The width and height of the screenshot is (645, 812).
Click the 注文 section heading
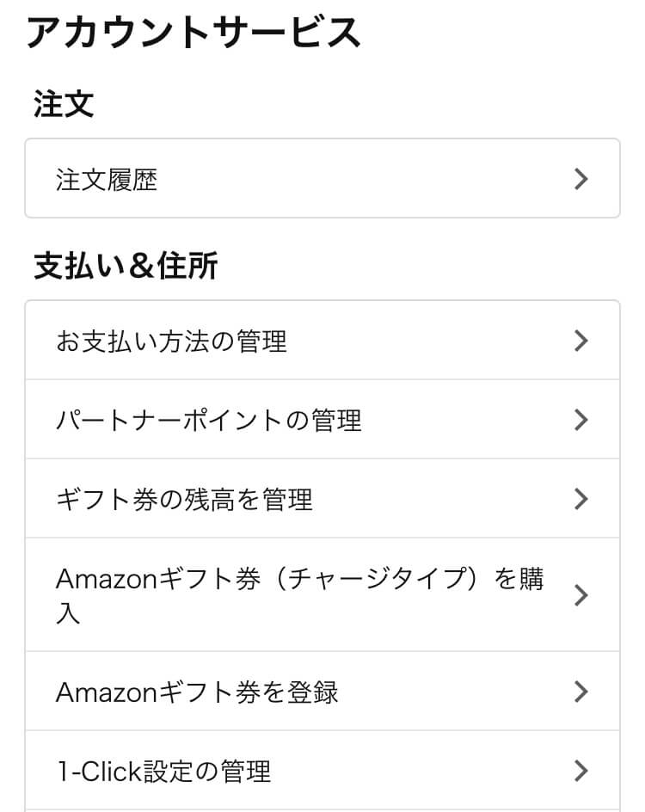pos(64,103)
